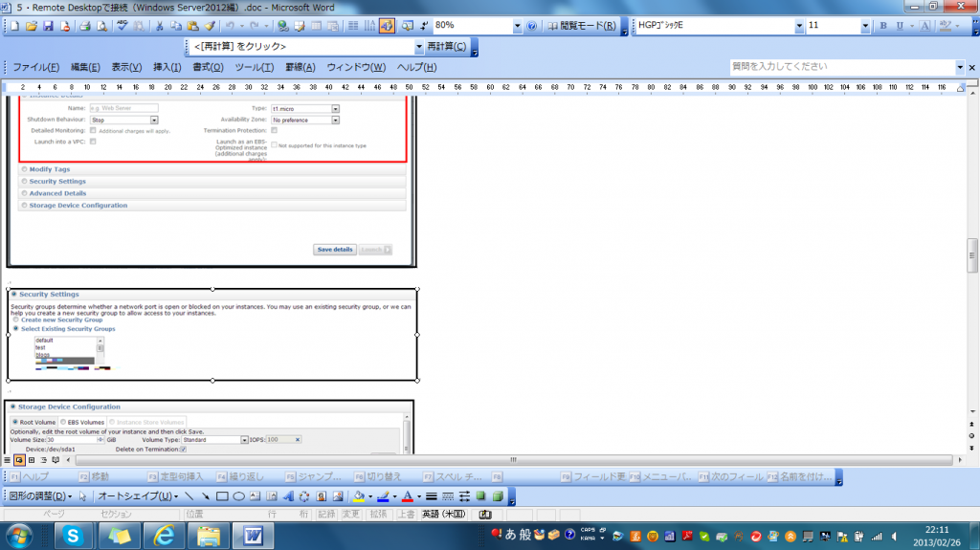Insert a horizontal Text Box

[255, 496]
